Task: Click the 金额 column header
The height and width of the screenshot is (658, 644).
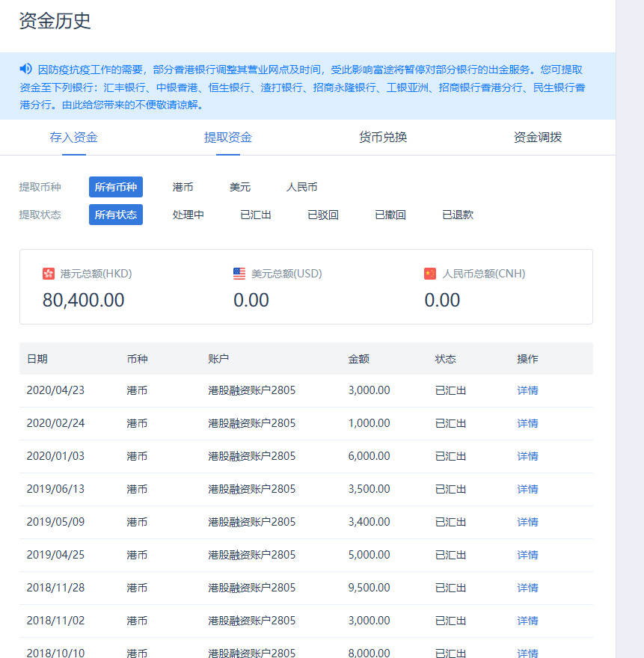Action: (358, 359)
